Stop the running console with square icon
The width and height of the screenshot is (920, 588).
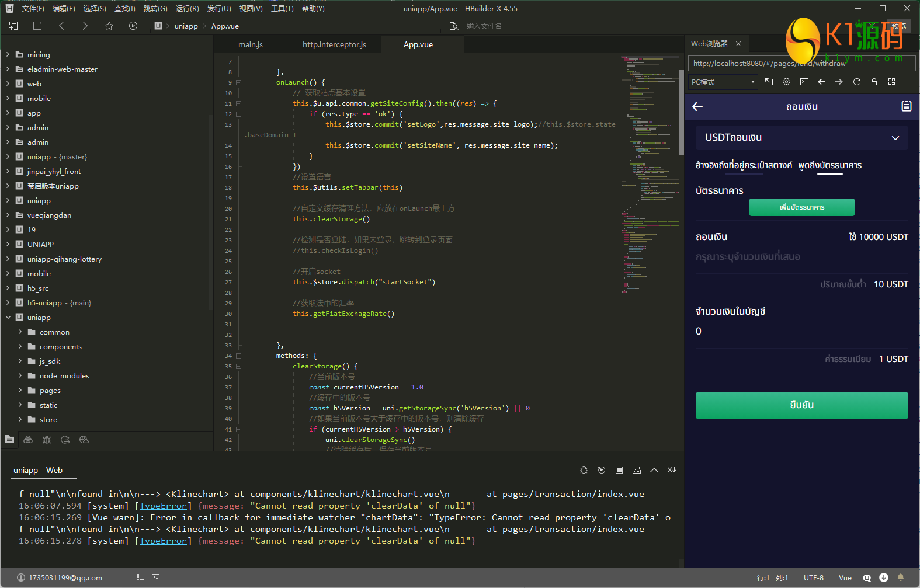pos(619,470)
